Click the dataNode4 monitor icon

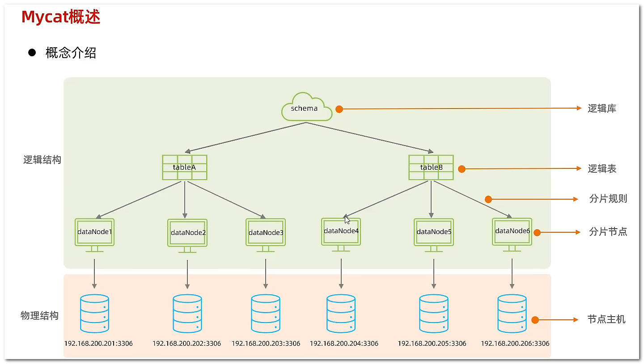(341, 234)
